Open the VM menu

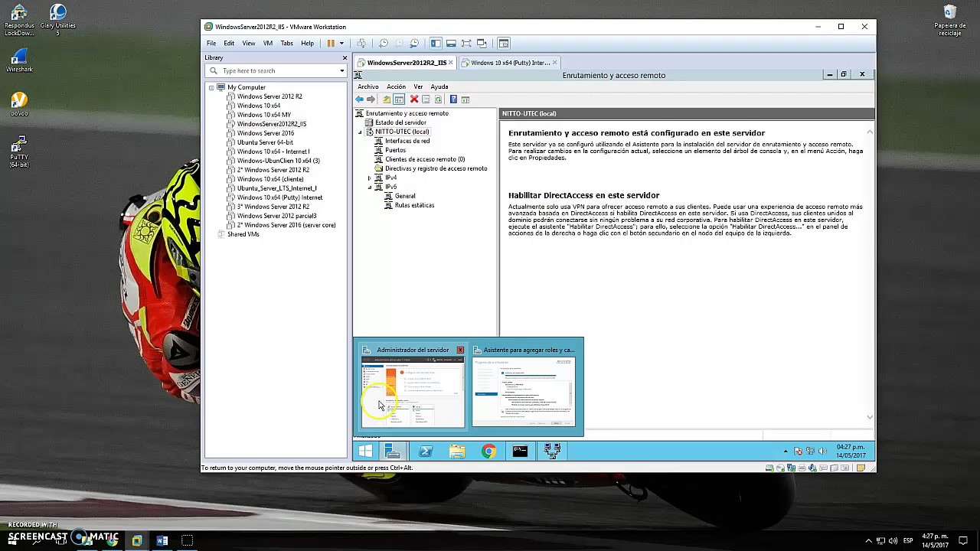[268, 44]
